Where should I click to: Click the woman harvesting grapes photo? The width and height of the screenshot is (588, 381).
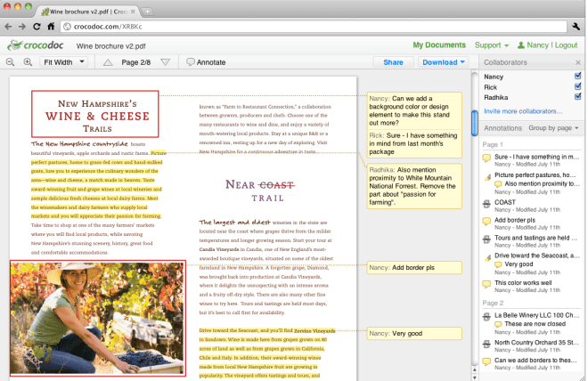[x=97, y=319]
